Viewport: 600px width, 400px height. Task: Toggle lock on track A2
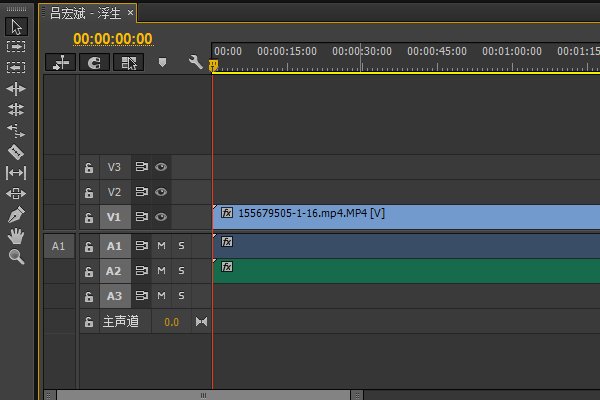89,271
